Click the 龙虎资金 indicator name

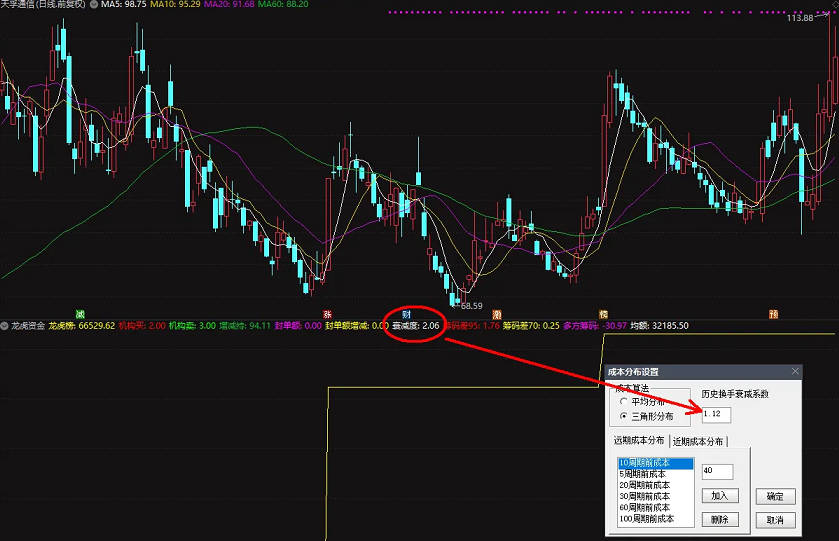[x=28, y=325]
